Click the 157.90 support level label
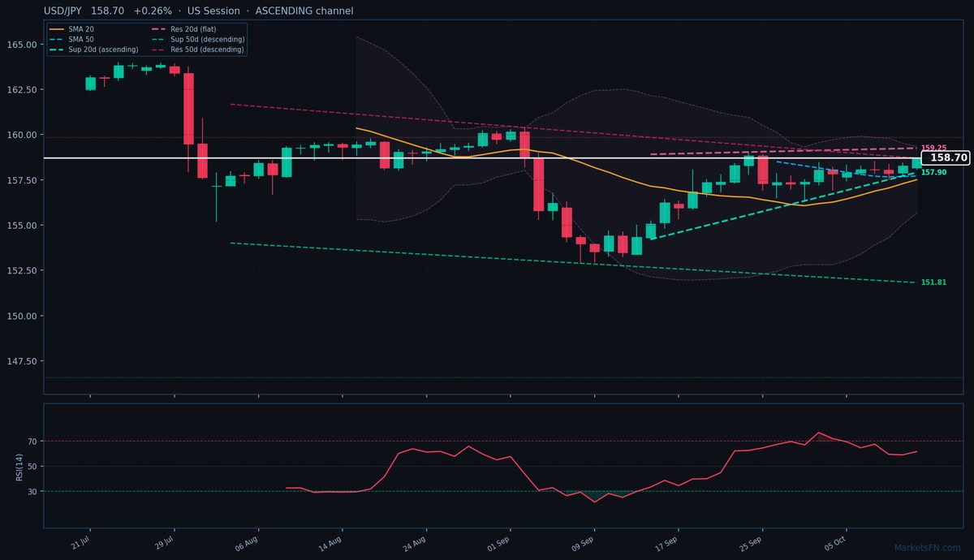Viewport: 974px width, 560px height. pyautogui.click(x=933, y=173)
